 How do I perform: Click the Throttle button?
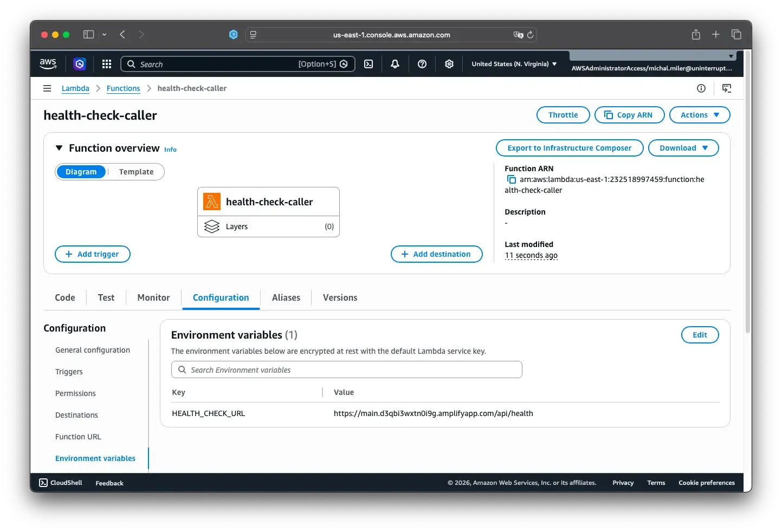click(563, 115)
